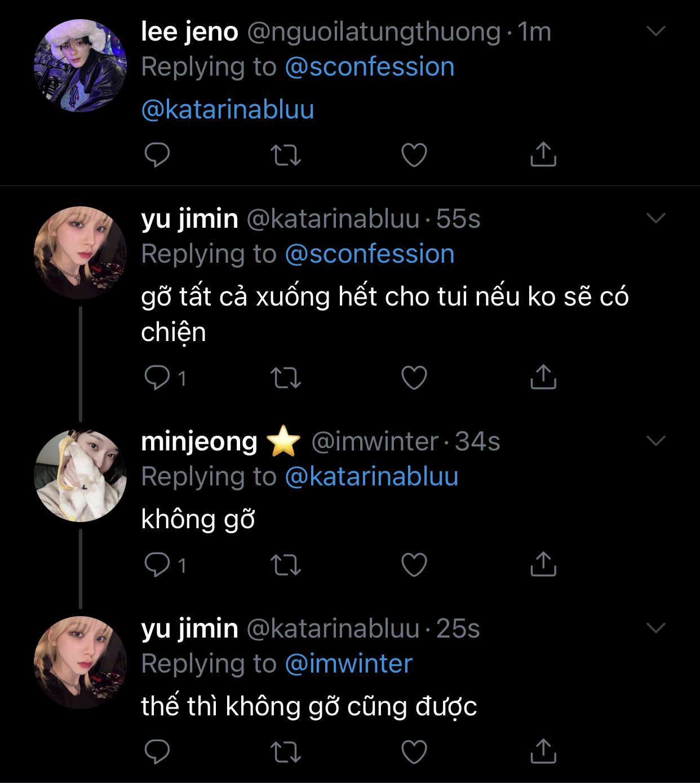The image size is (700, 783).
Task: View minjeong's profile picture
Action: click(81, 475)
